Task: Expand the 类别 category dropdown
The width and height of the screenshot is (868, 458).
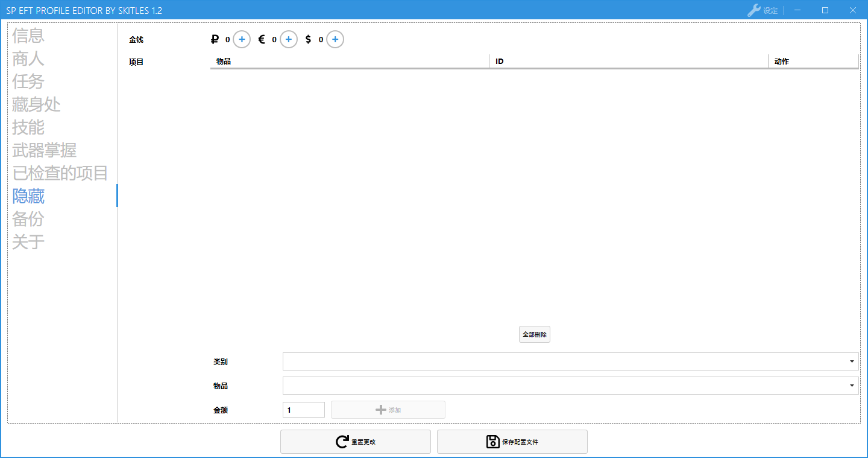Action: click(x=852, y=361)
